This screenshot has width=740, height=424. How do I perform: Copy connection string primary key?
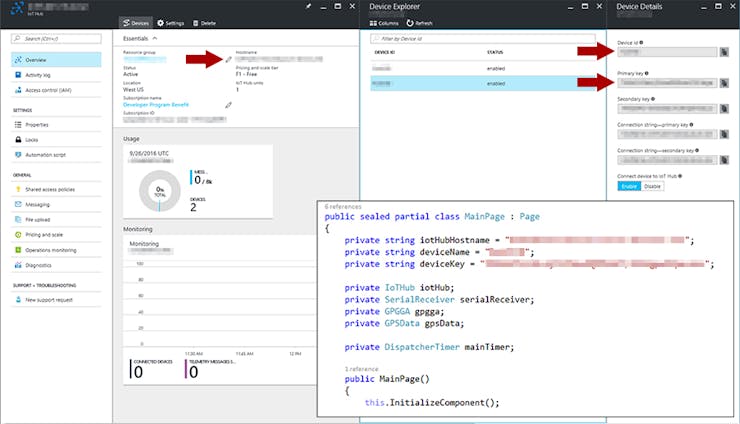[x=724, y=134]
